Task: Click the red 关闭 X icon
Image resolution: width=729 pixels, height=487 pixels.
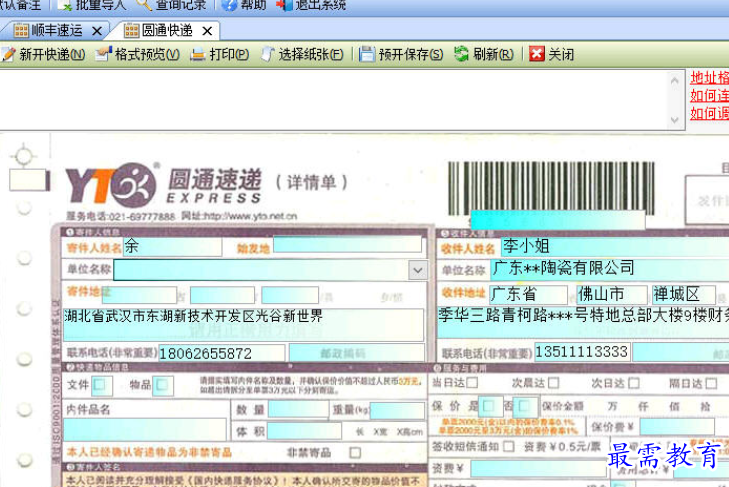Action: click(x=537, y=54)
